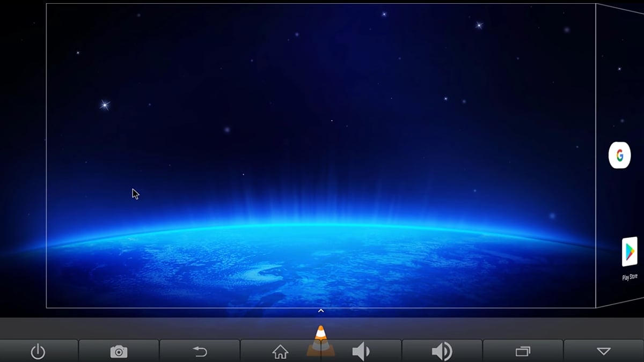Expand app drawer using up chevron
644x362 pixels.
320,311
